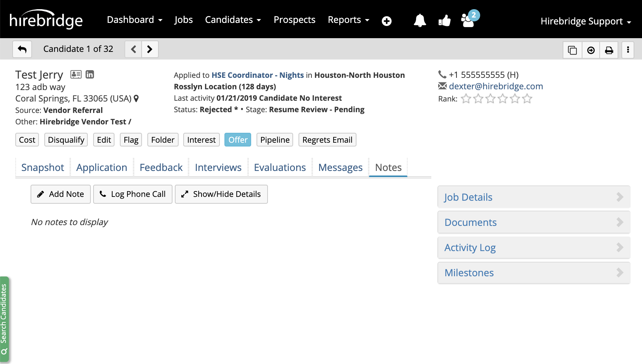Image resolution: width=642 pixels, height=364 pixels.
Task: Click the thumbs up icon
Action: click(x=444, y=21)
